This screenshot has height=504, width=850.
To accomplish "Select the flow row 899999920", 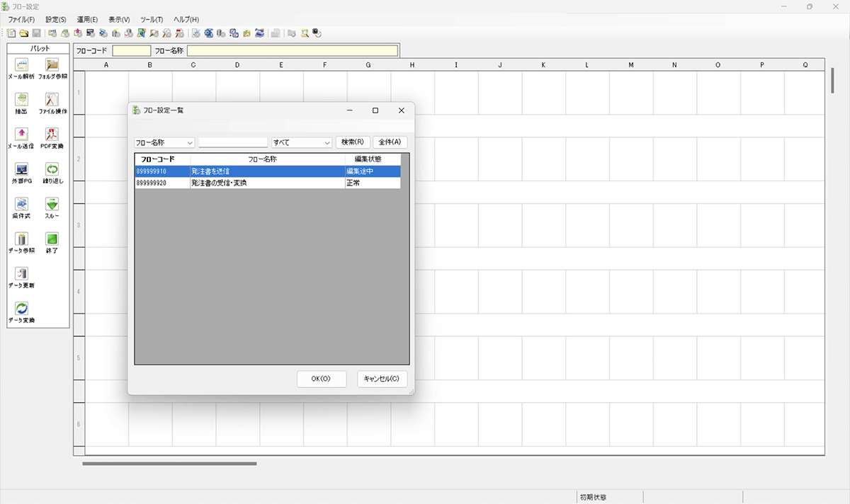I will point(267,183).
